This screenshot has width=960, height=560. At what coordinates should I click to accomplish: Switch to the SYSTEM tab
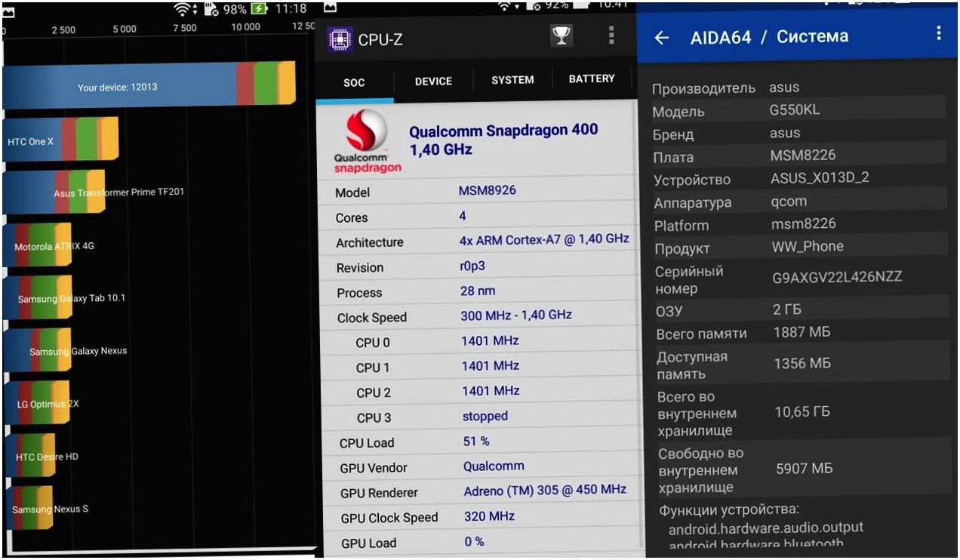pos(512,80)
